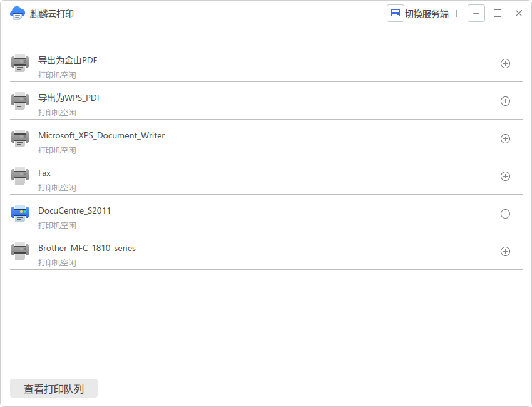The height and width of the screenshot is (407, 532).
Task: Click the printer icon for 导出为金山PDF
Action: 20,63
